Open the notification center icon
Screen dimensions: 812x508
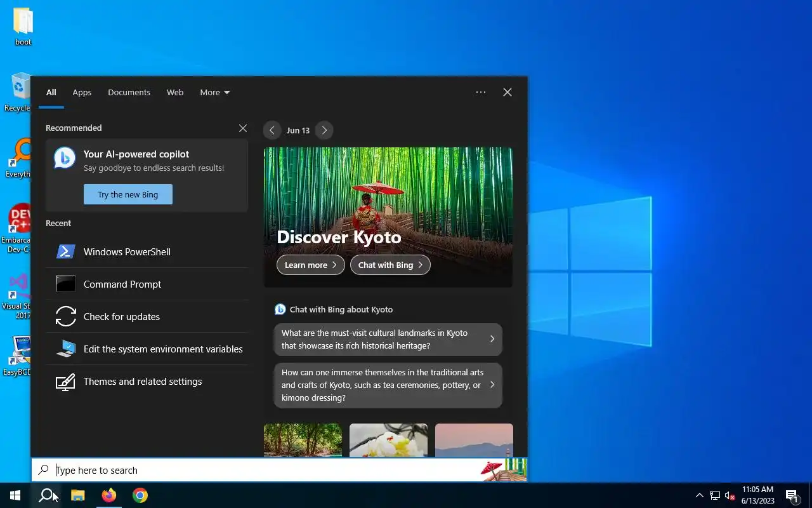point(792,495)
